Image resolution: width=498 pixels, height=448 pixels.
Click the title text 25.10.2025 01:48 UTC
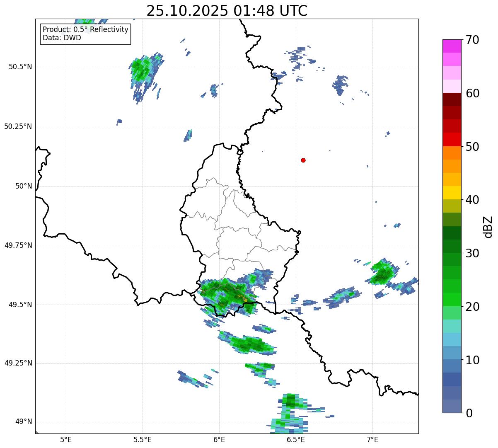(x=227, y=11)
